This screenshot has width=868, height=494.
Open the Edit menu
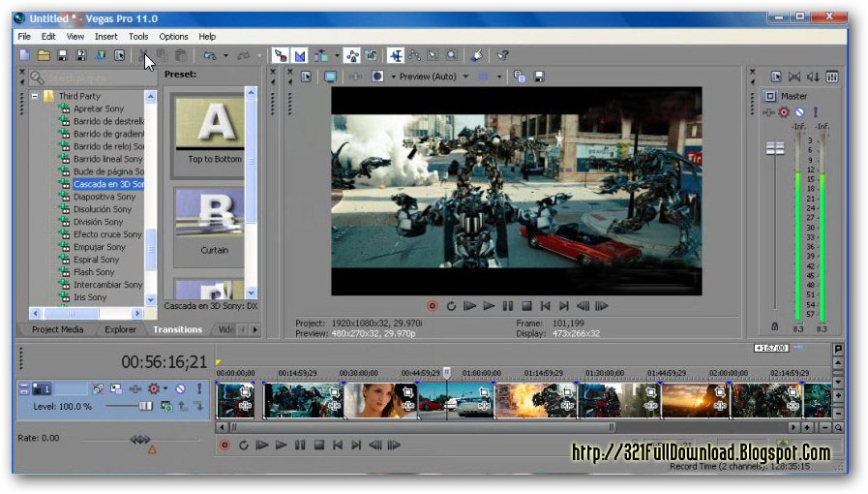pos(48,37)
